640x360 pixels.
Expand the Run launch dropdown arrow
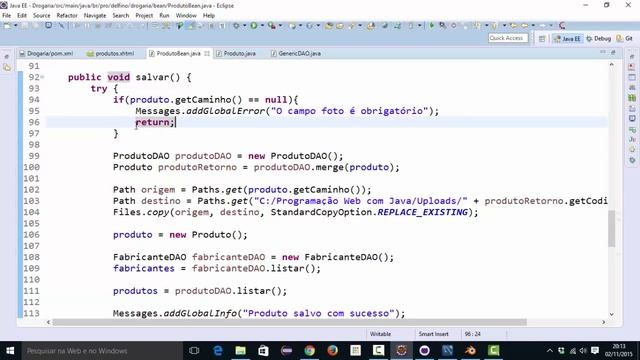coord(262,26)
